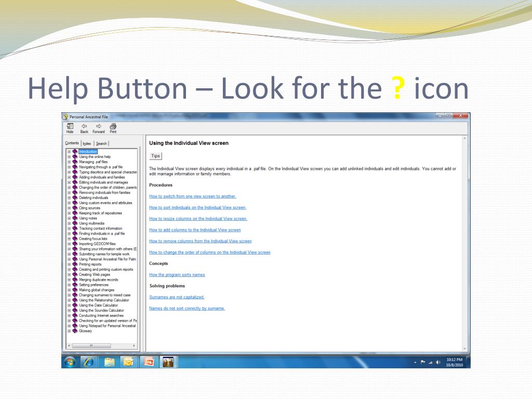Click the contents tree scroll right arrow
Viewport: 532px width, 399px height.
(x=134, y=345)
